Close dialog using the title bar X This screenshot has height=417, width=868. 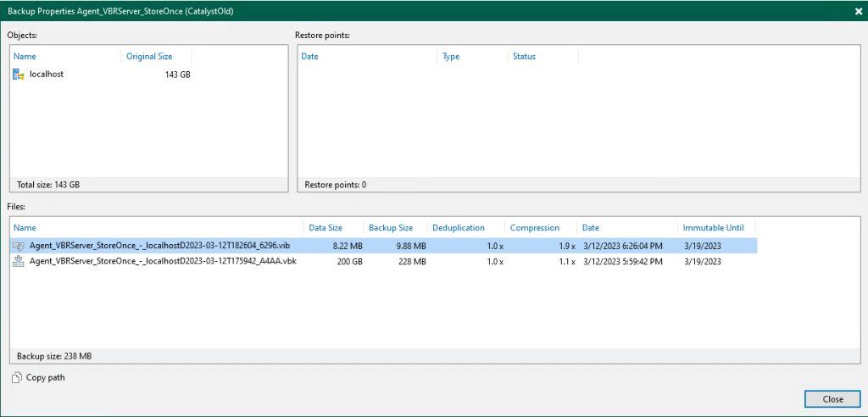point(859,11)
